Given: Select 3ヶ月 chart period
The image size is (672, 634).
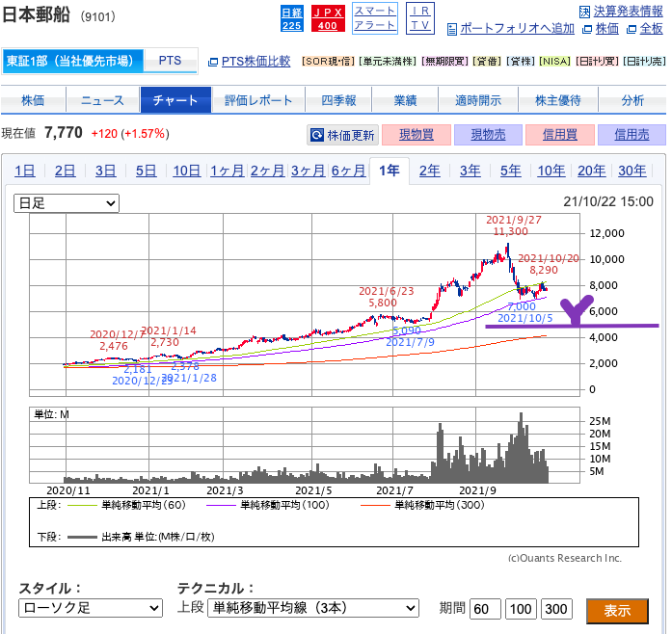Looking at the screenshot, I should pos(308,171).
